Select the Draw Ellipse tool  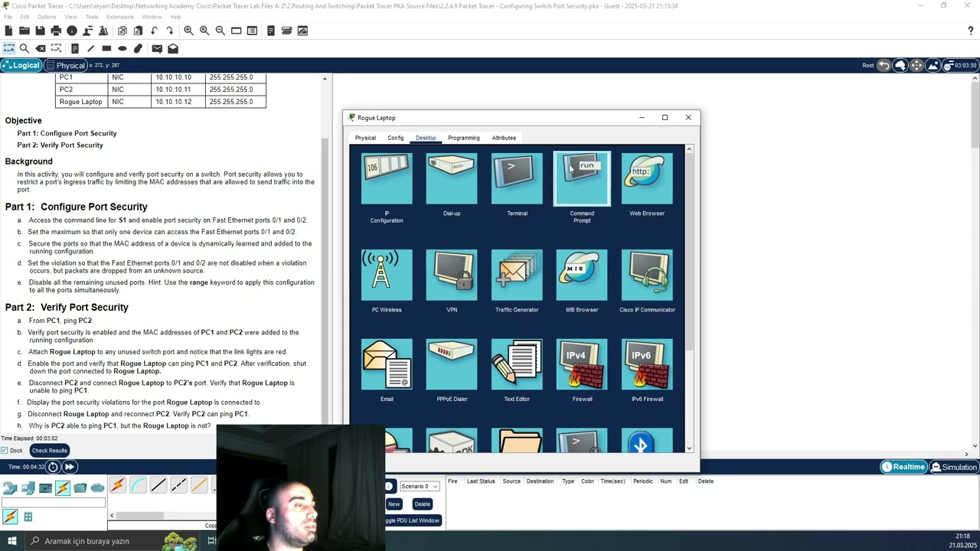[122, 48]
